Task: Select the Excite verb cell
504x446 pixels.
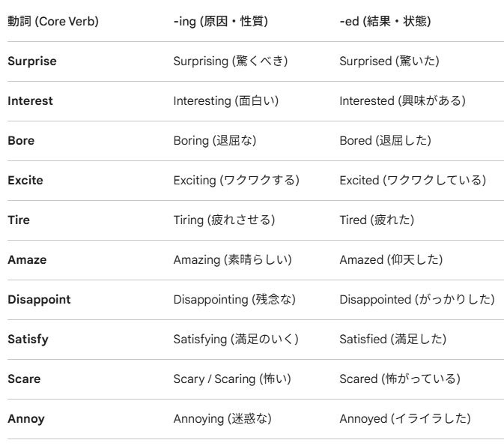Action: (x=25, y=180)
